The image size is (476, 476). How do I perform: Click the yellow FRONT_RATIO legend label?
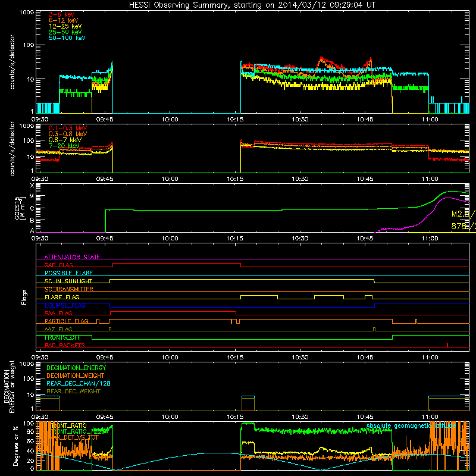tap(69, 425)
